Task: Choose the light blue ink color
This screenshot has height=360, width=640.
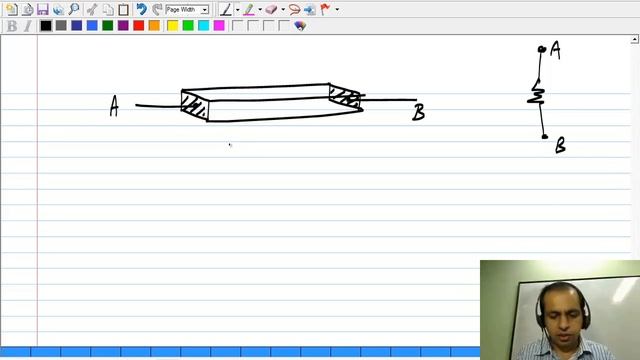Action: click(92, 26)
